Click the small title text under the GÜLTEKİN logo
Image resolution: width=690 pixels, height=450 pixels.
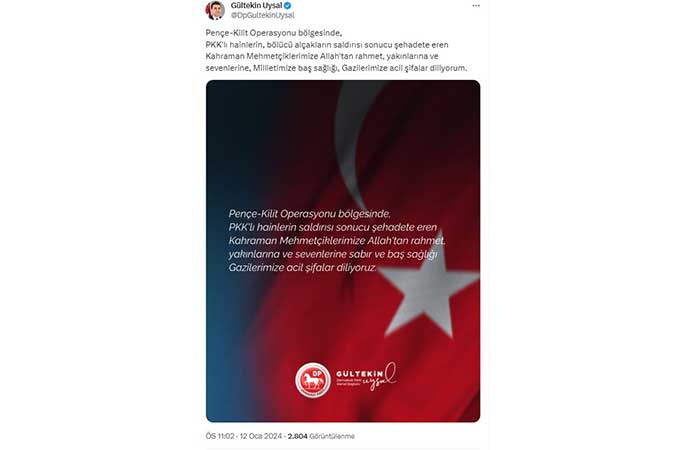348,381
